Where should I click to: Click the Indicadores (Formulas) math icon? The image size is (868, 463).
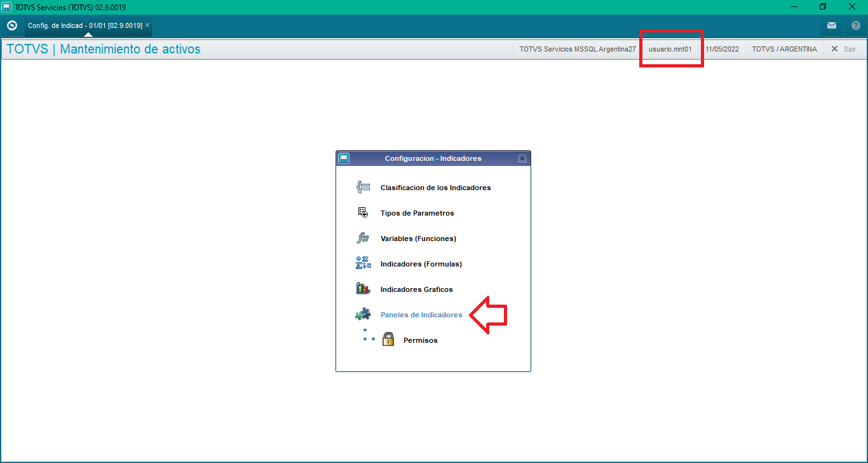click(363, 263)
